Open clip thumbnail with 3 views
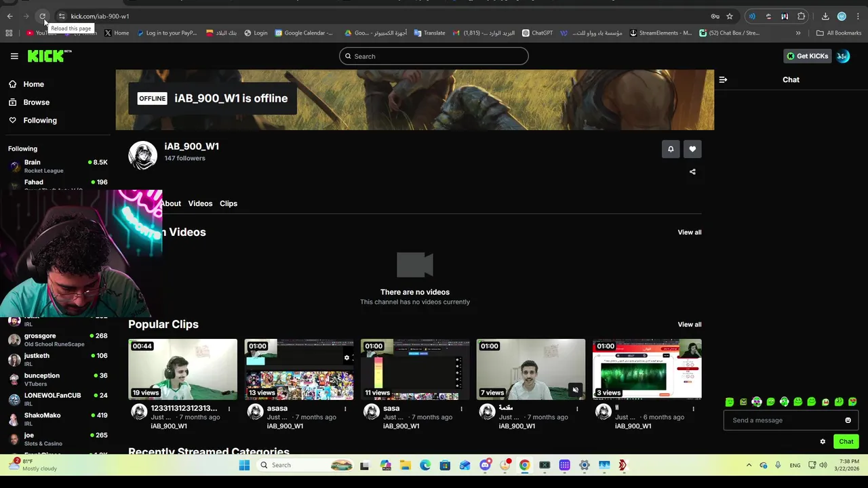The height and width of the screenshot is (488, 868). (x=647, y=369)
